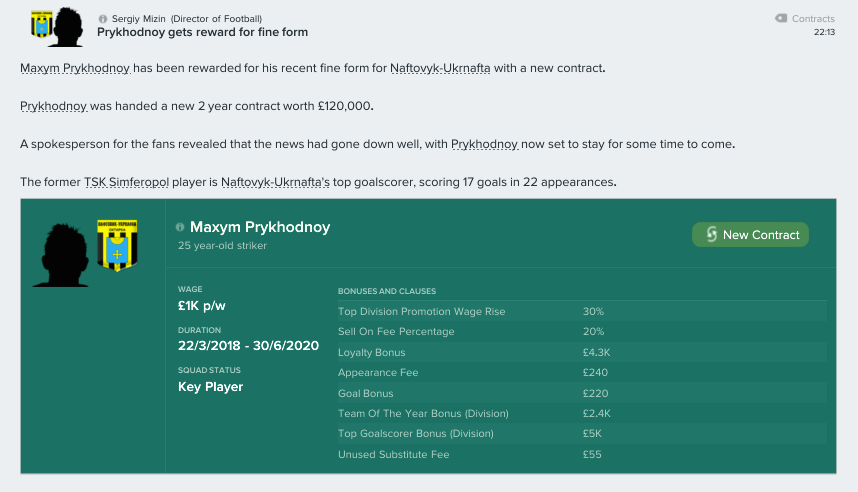Click club badge in message header

(42, 25)
